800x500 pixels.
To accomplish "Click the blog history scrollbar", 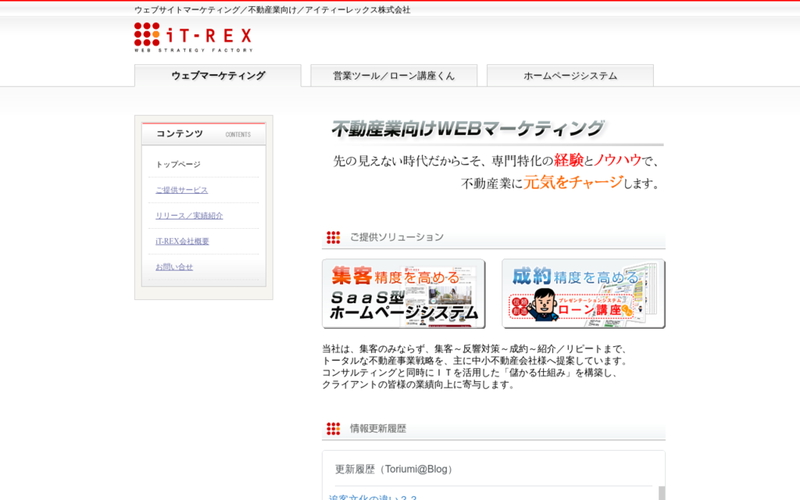I will tap(661, 493).
